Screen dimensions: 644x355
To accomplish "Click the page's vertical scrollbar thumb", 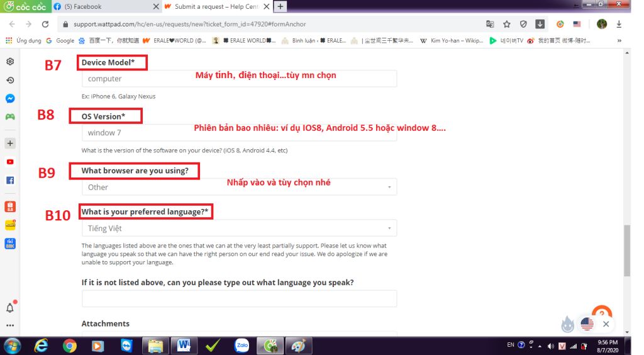I will click(627, 251).
